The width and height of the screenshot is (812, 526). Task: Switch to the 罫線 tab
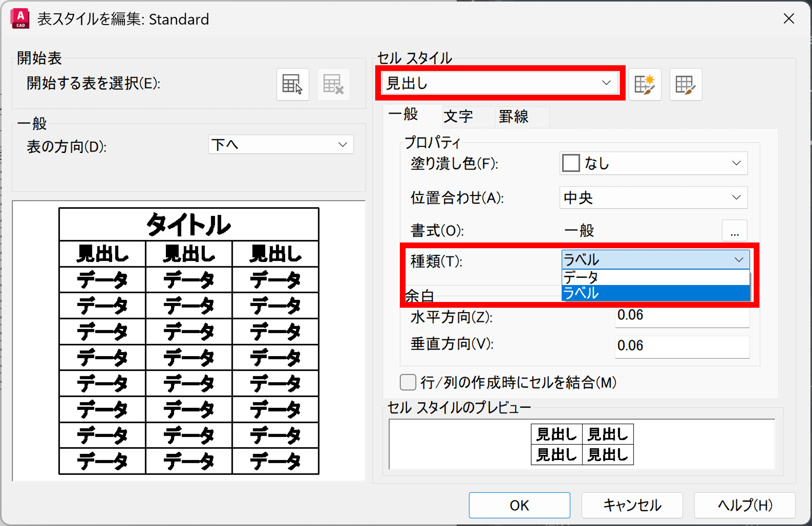(514, 117)
